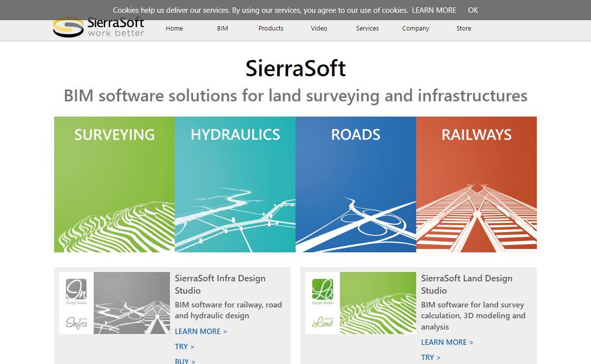591x364 pixels.
Task: Select the green SURVEYING tile
Action: pos(114,184)
